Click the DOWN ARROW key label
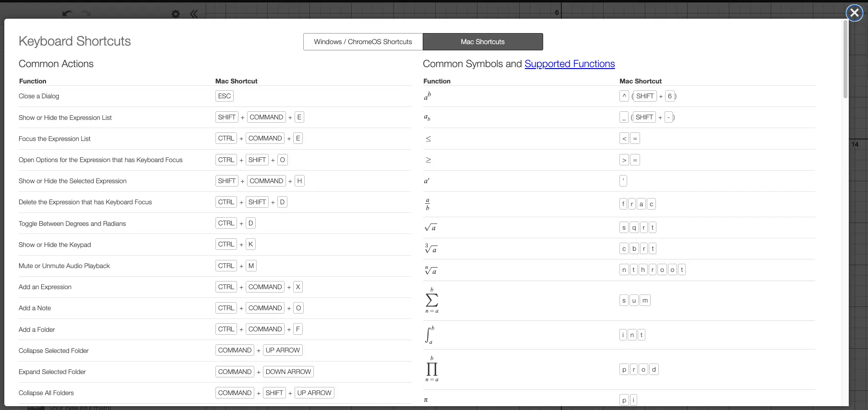This screenshot has width=868, height=410. tap(288, 372)
